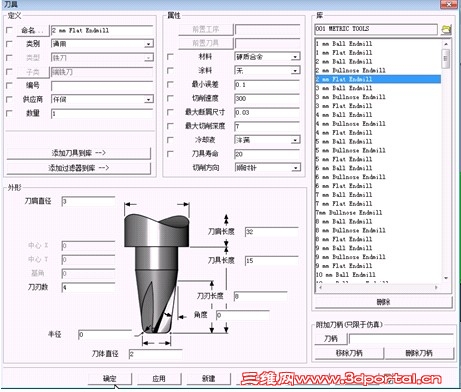Confirm with the 确定 button
Viewport: 461px width, 392px height.
(110, 379)
